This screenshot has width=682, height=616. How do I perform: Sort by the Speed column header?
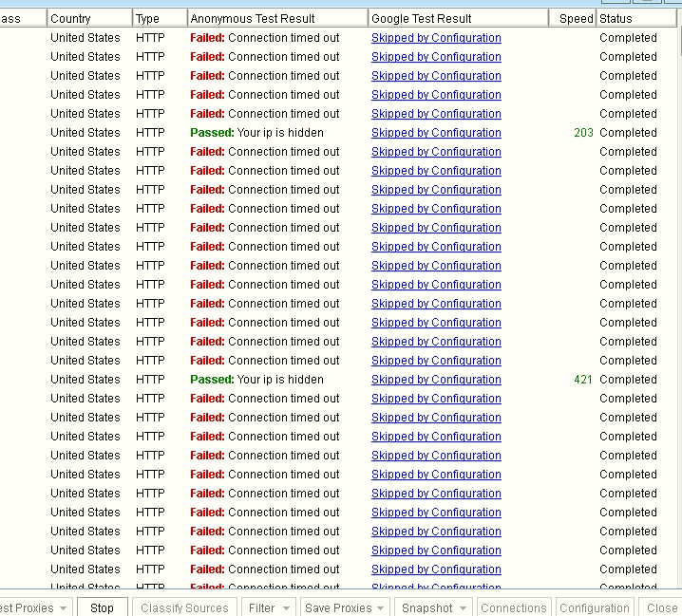click(x=573, y=19)
